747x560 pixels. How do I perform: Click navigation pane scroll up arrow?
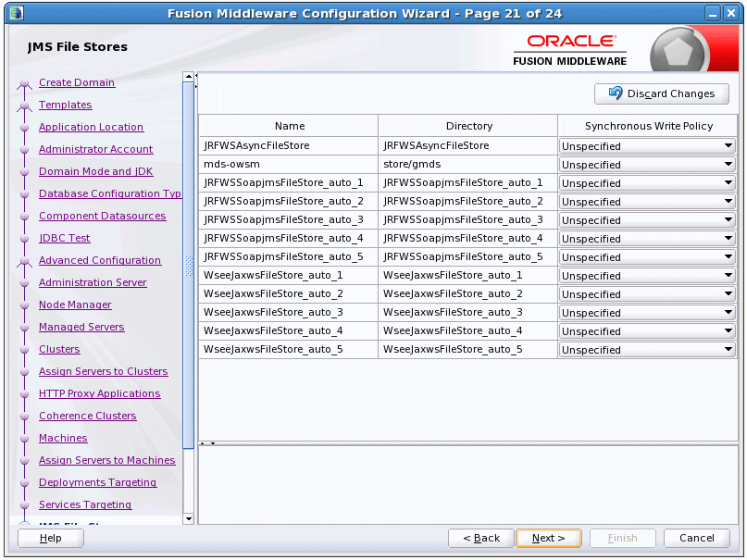click(189, 76)
